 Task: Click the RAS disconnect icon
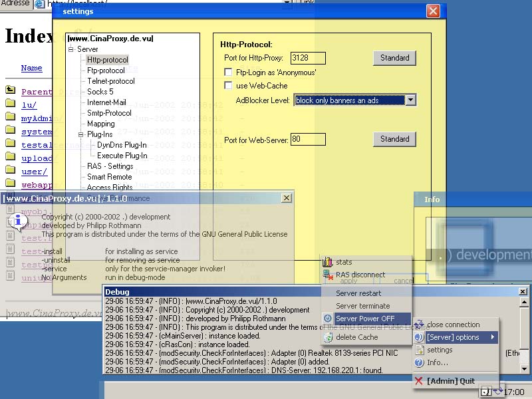tap(327, 275)
